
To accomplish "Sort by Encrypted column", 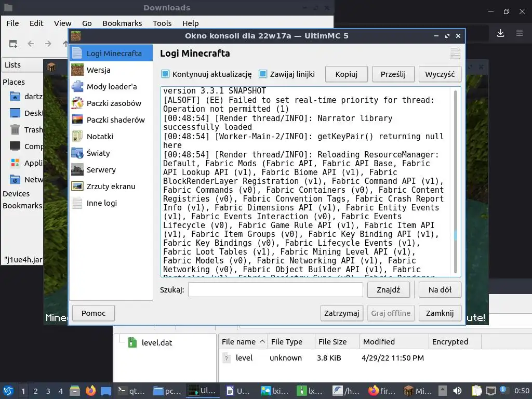I will [x=455, y=342].
